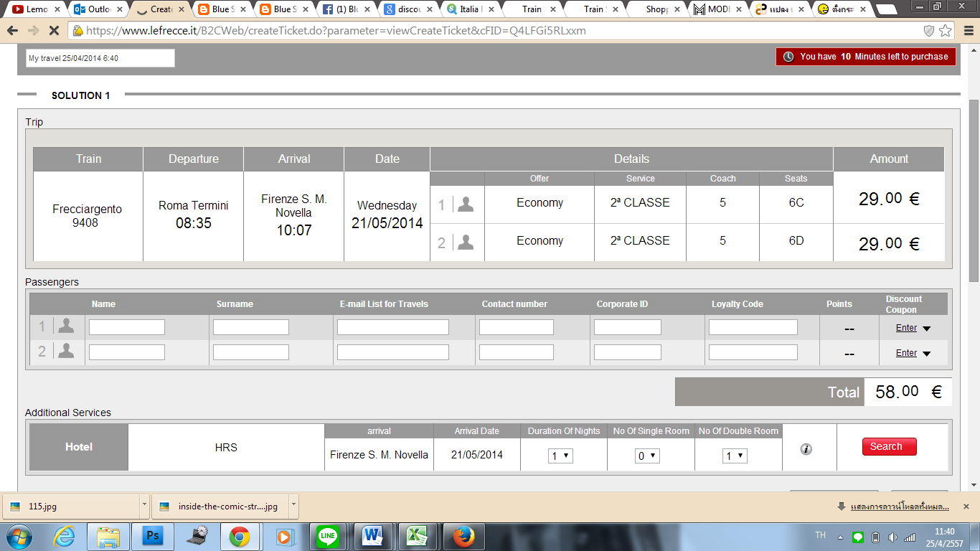Click the shield icon in address bar
980x551 pixels.
pos(929,31)
